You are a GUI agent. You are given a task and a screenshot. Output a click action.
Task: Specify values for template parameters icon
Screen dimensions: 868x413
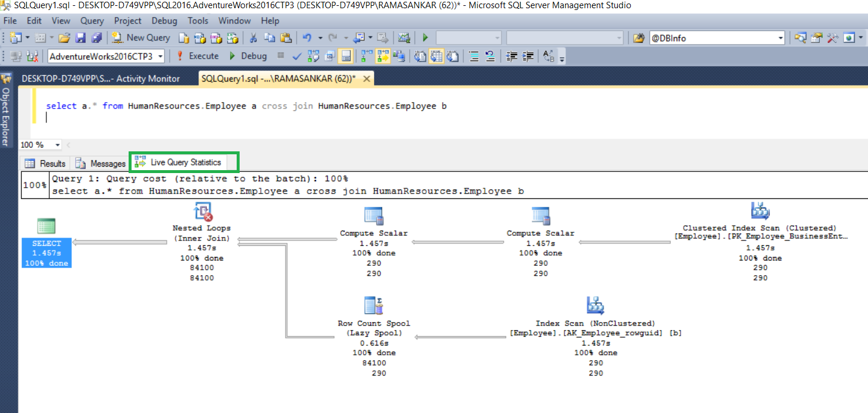point(549,56)
